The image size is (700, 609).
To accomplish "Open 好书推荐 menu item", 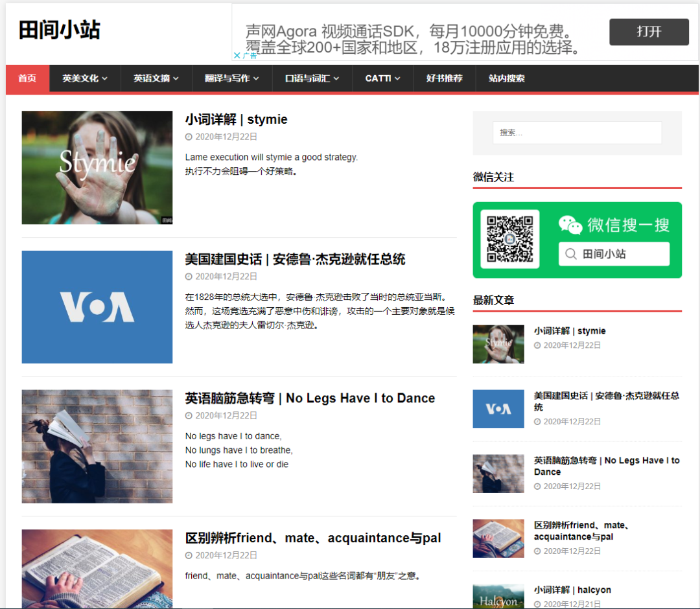I will pyautogui.click(x=444, y=78).
